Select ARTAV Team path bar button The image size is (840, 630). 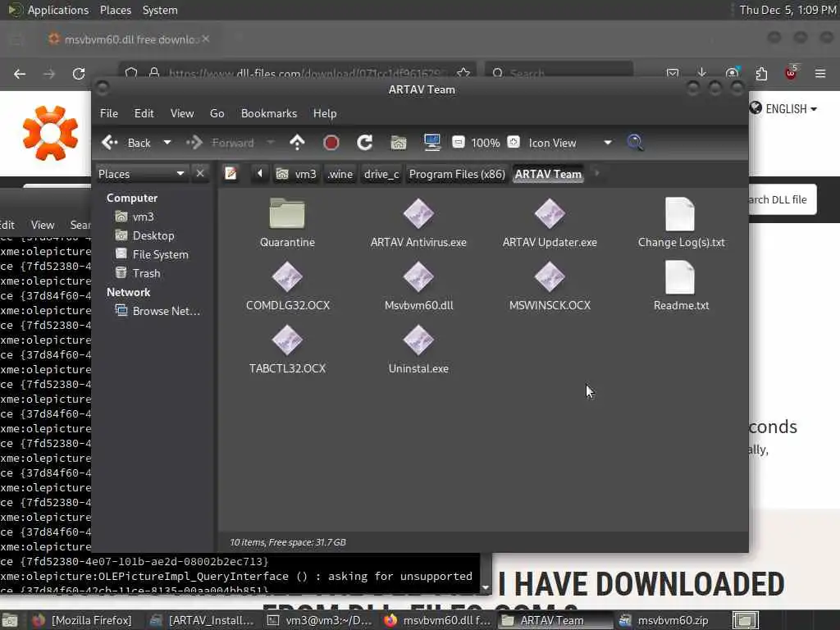pyautogui.click(x=548, y=174)
